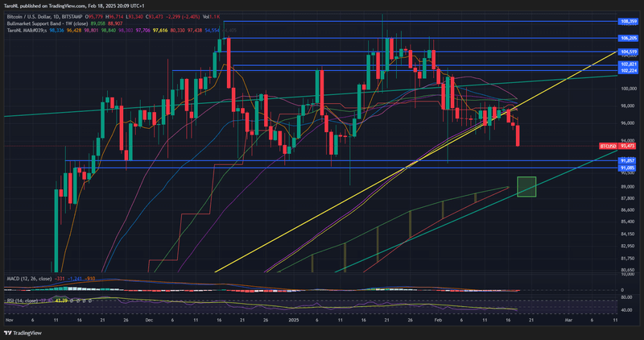This screenshot has height=340, width=644.
Task: Click the red 88,907 support band value
Action: click(x=115, y=23)
